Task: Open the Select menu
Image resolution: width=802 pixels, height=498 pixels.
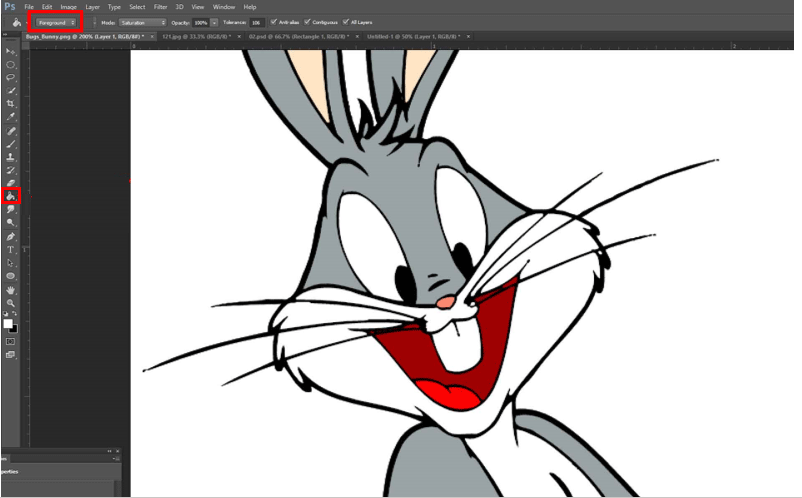Action: click(137, 7)
